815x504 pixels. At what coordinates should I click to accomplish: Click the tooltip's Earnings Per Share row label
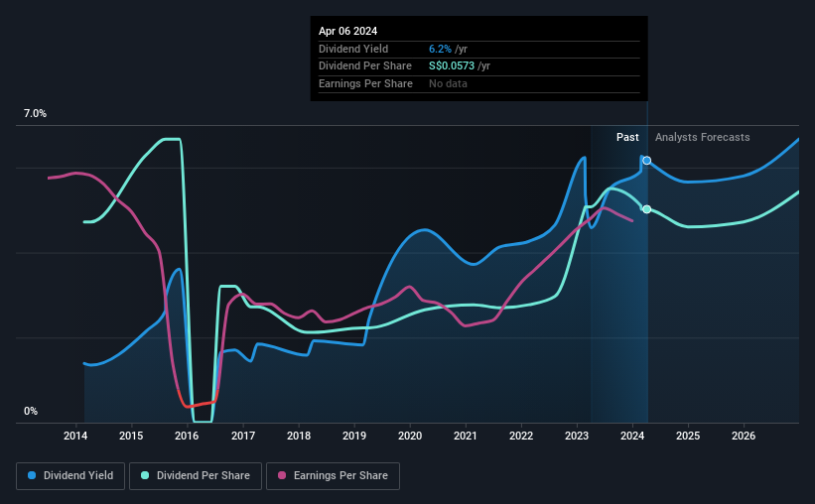[365, 83]
